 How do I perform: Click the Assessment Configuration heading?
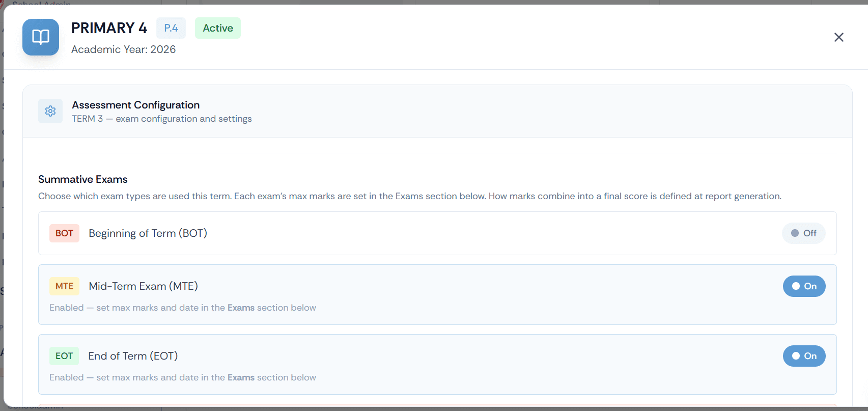pos(136,105)
